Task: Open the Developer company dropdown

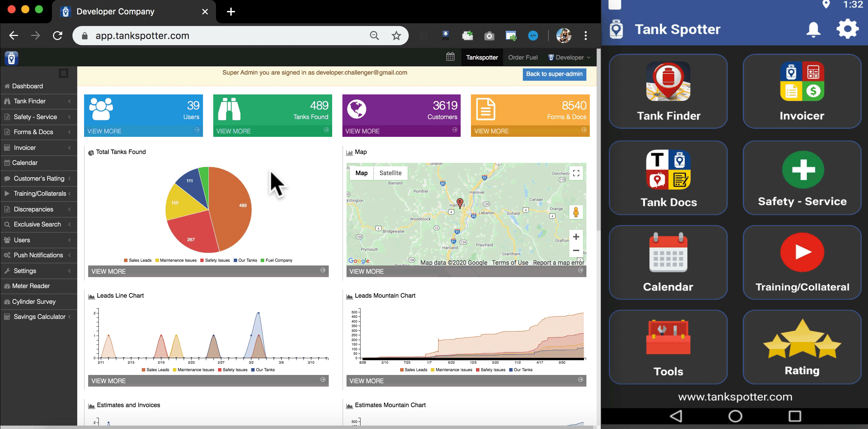Action: 568,57
